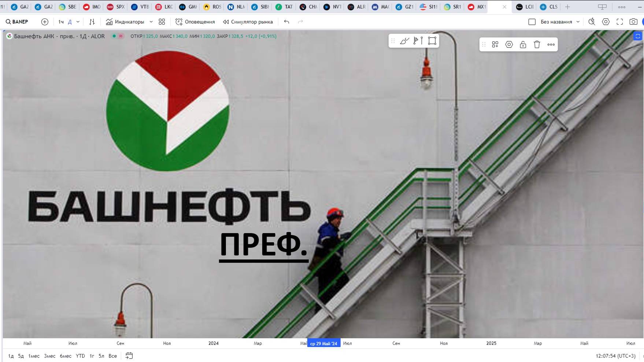Click the layout setup square icon

[x=532, y=22]
